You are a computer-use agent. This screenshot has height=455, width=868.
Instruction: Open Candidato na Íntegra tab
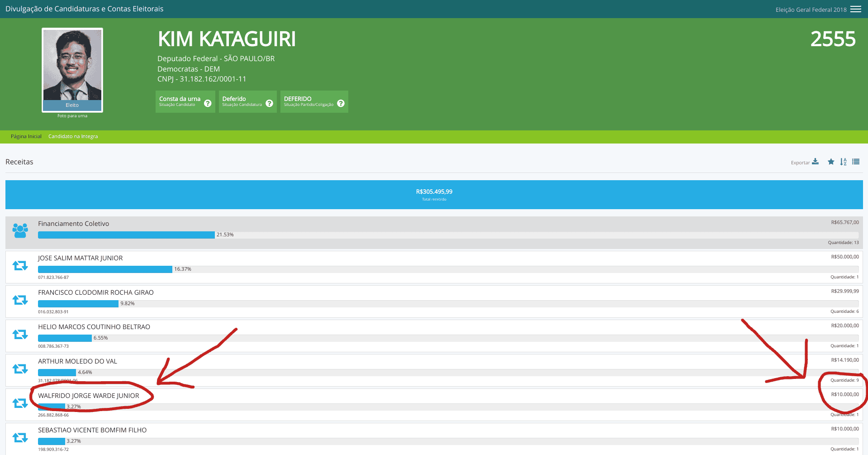click(73, 136)
